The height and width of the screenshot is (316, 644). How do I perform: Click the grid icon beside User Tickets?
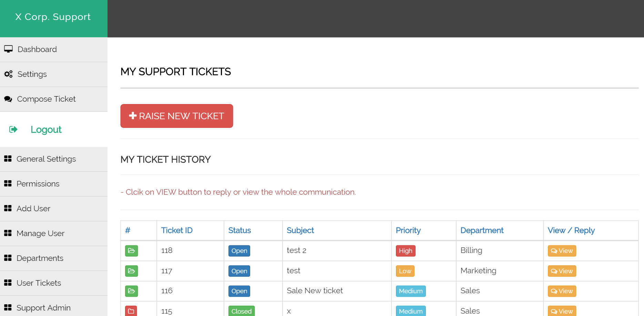tap(8, 283)
